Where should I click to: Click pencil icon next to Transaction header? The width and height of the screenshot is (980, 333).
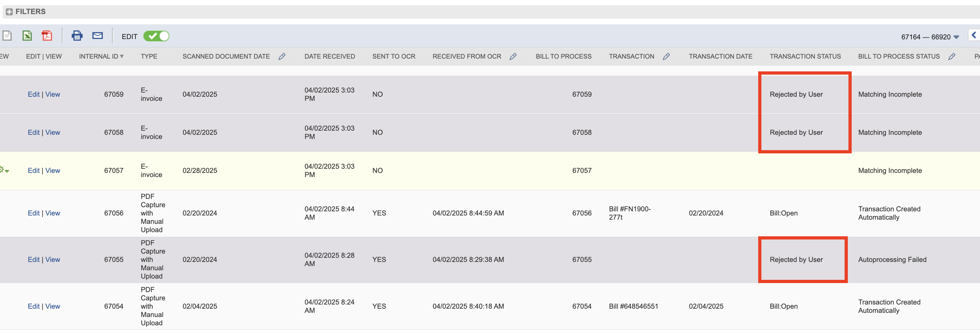pyautogui.click(x=666, y=56)
